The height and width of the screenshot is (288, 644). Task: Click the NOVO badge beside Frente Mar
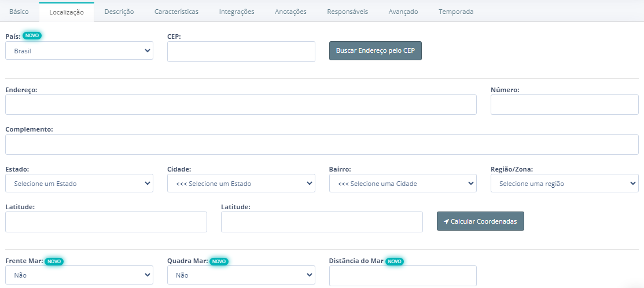coord(54,261)
